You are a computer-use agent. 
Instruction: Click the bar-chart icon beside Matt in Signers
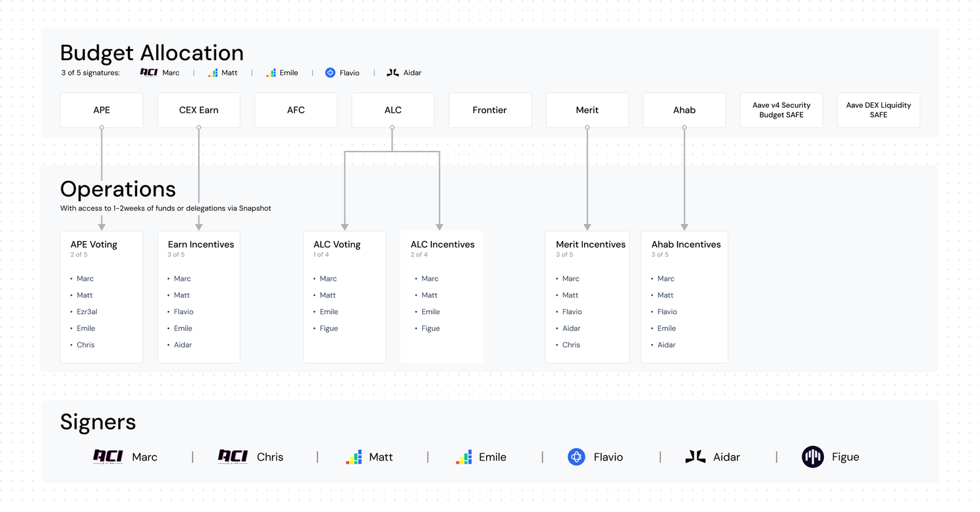pyautogui.click(x=353, y=457)
